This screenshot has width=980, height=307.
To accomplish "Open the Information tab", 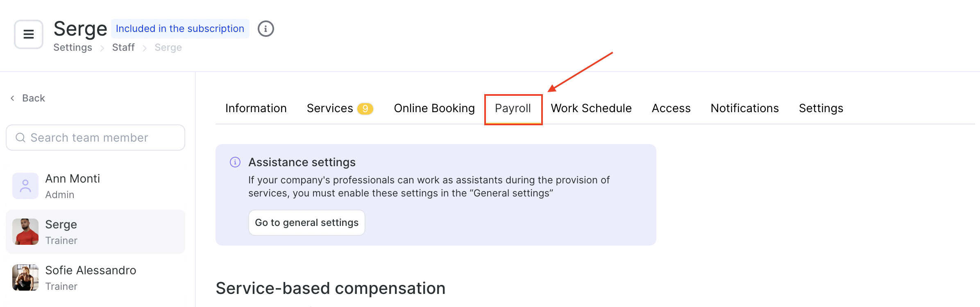I will pyautogui.click(x=256, y=108).
